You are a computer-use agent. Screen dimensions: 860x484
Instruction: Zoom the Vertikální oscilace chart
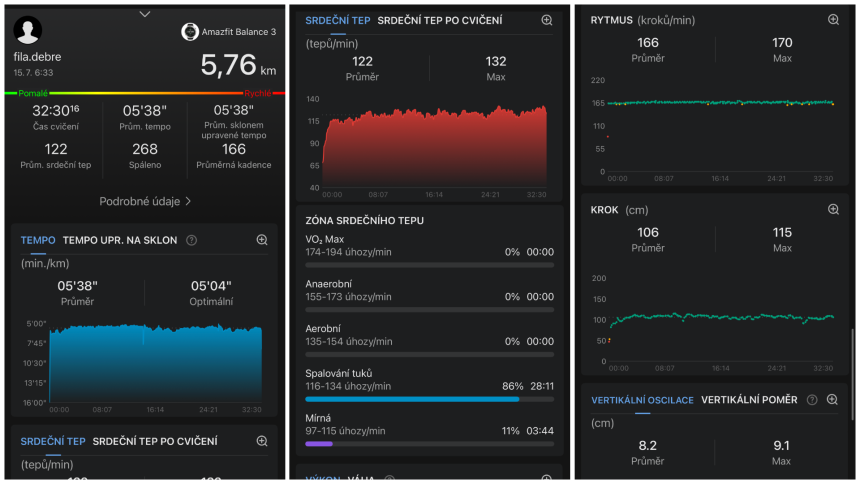833,400
